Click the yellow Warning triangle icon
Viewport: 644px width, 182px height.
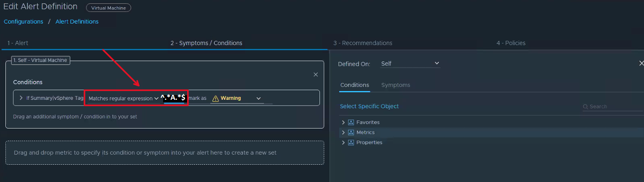tap(216, 98)
